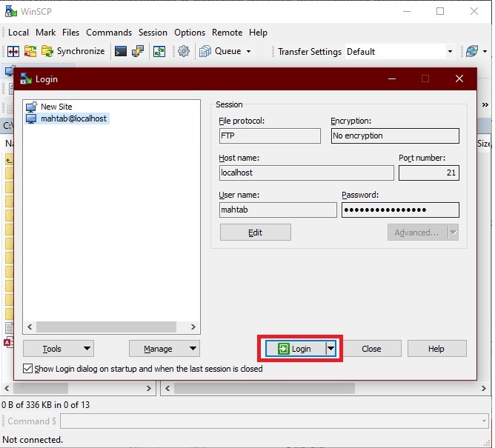Click the synchronized browsing toolbar icon
This screenshot has height=448, width=495.
coord(159,51)
